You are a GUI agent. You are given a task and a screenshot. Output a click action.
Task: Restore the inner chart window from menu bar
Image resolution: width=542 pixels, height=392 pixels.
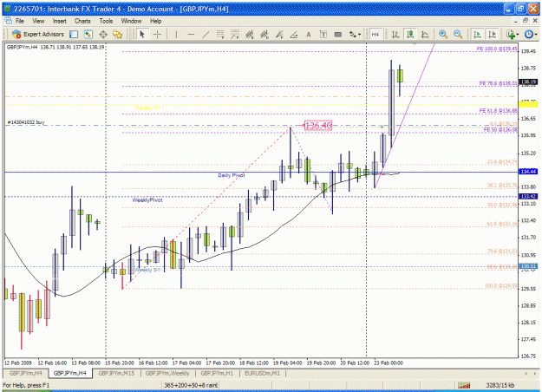(526, 21)
